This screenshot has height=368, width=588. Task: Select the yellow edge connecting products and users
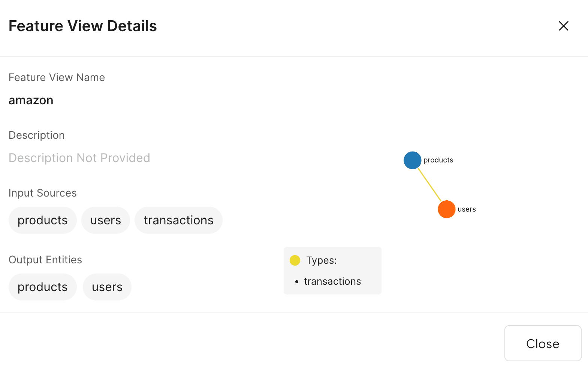pyautogui.click(x=429, y=185)
